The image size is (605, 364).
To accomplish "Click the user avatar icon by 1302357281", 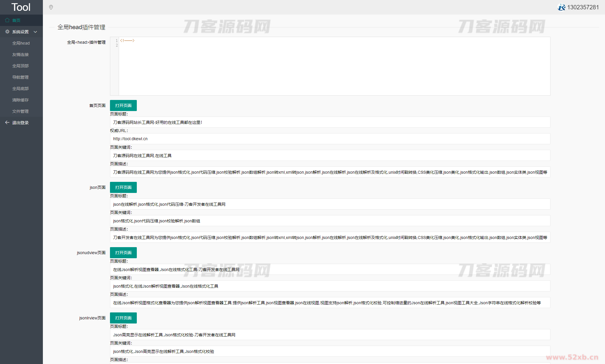I will click(x=561, y=7).
